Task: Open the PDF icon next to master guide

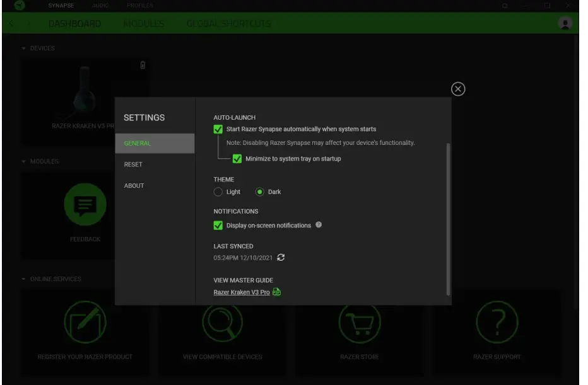Action: tap(276, 292)
